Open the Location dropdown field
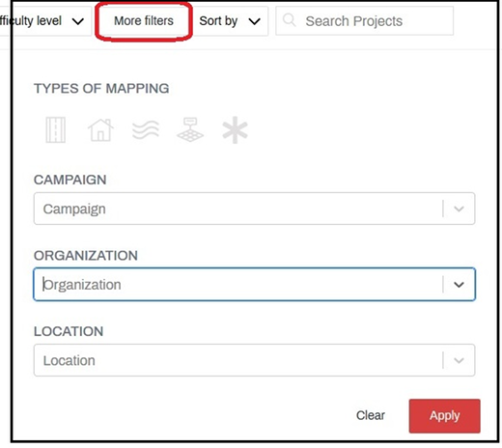This screenshot has width=502, height=448. coord(254,360)
